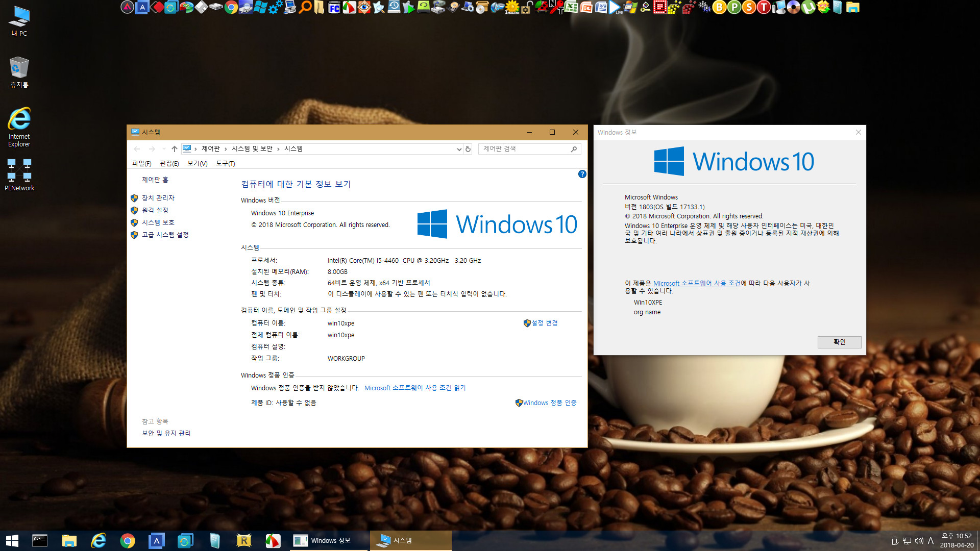Open the 도구(T) menu
980x551 pixels.
(x=225, y=163)
